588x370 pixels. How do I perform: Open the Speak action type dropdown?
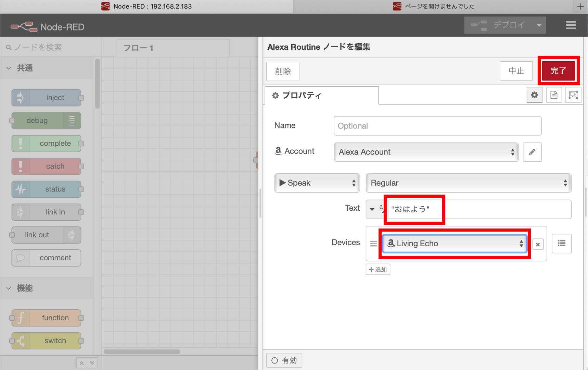point(317,183)
